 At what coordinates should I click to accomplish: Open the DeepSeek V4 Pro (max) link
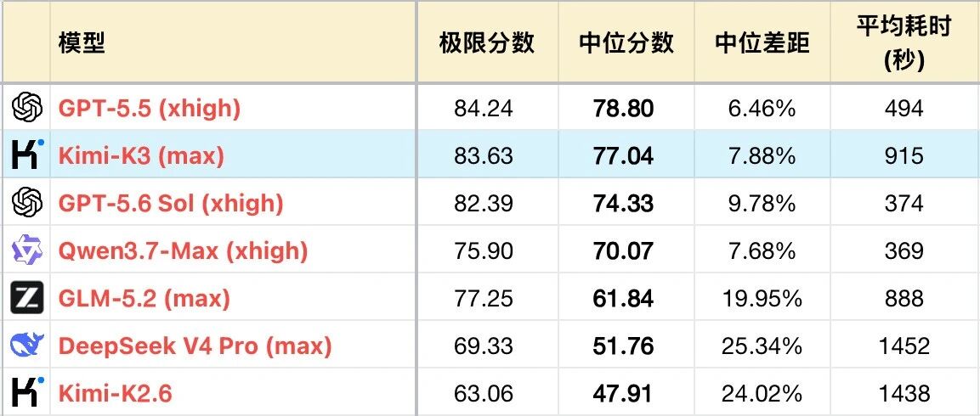tap(195, 346)
